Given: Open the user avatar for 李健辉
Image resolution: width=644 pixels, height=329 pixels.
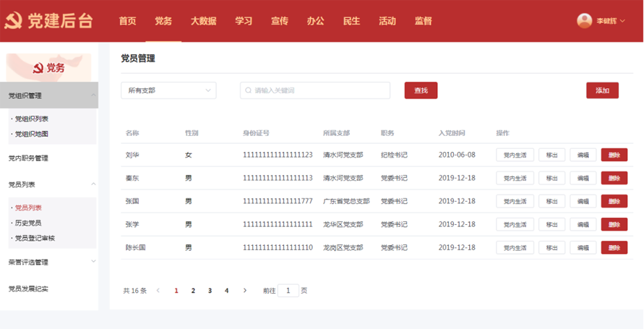Looking at the screenshot, I should 584,21.
